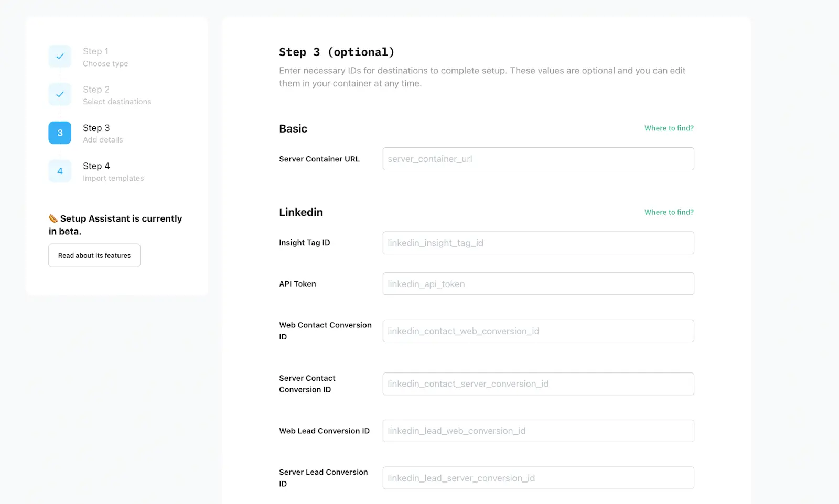This screenshot has height=504, width=839.
Task: Go to Step 4 Import templates
Action: click(x=113, y=171)
